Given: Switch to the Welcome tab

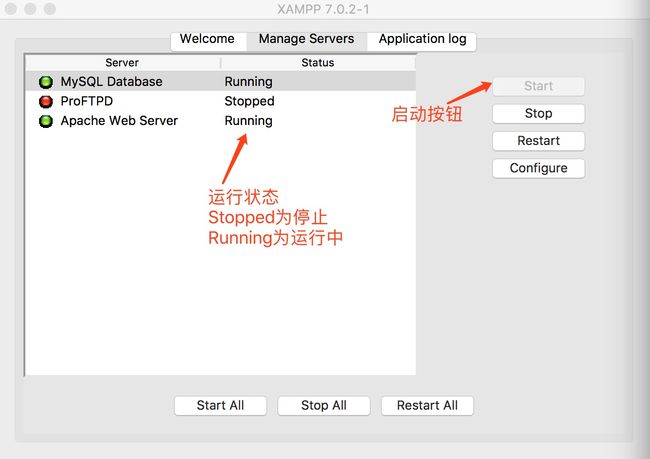Looking at the screenshot, I should point(209,41).
